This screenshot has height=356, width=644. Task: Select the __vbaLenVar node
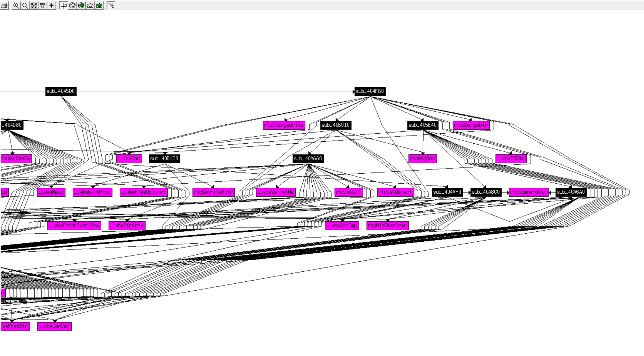[54, 327]
